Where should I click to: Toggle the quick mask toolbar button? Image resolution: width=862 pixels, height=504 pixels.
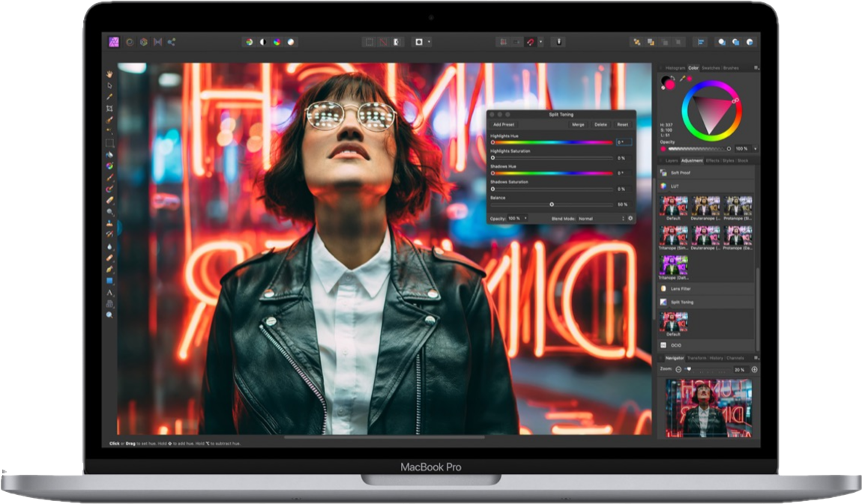pyautogui.click(x=397, y=42)
